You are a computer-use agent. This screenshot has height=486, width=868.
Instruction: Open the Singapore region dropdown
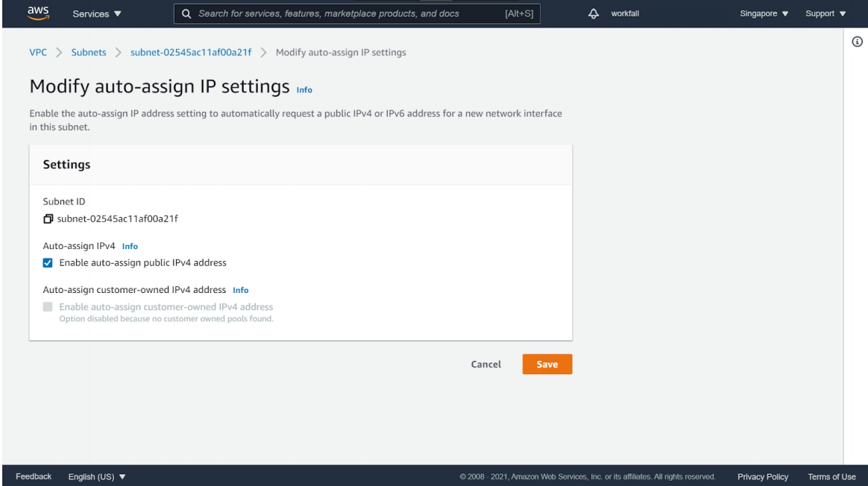764,13
